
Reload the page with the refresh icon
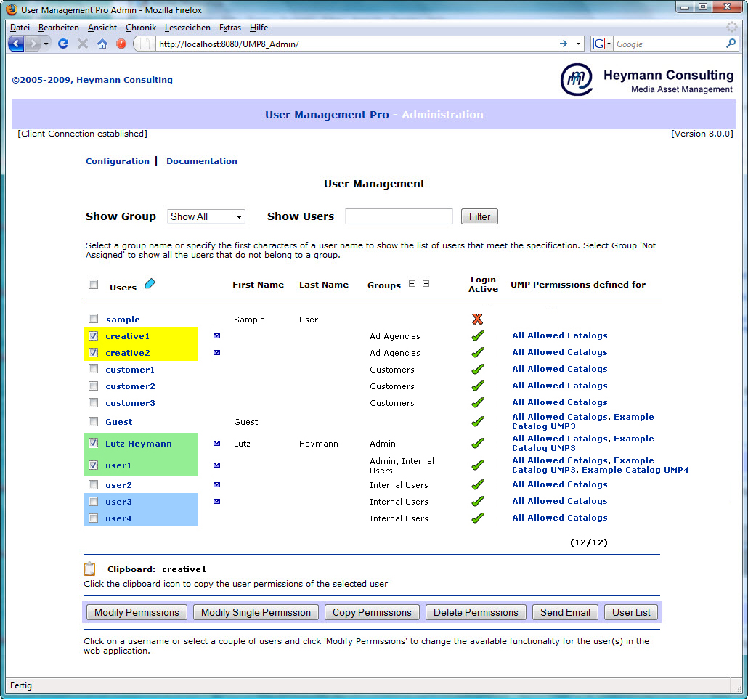point(63,44)
